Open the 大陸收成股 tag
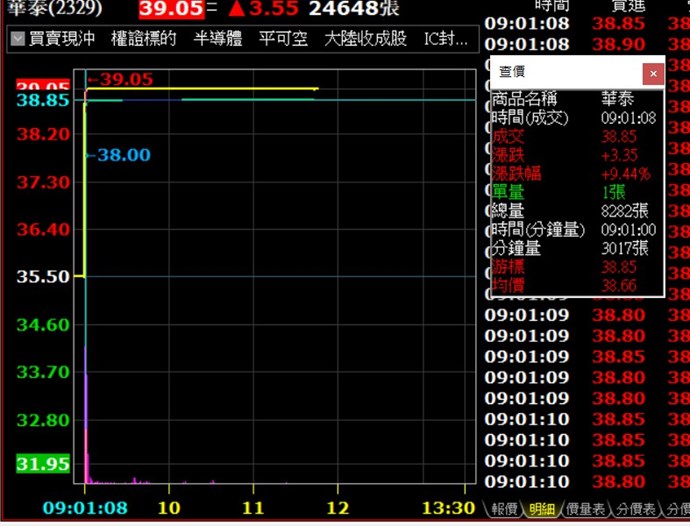The height and width of the screenshot is (526, 690). pos(365,40)
